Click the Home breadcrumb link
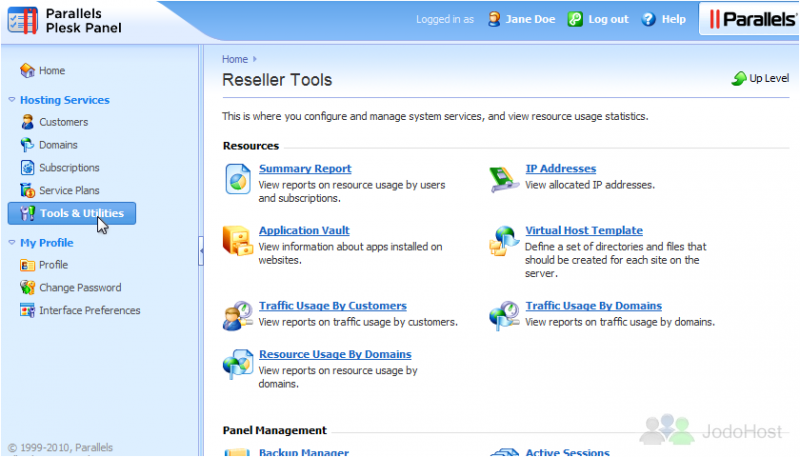 234,59
